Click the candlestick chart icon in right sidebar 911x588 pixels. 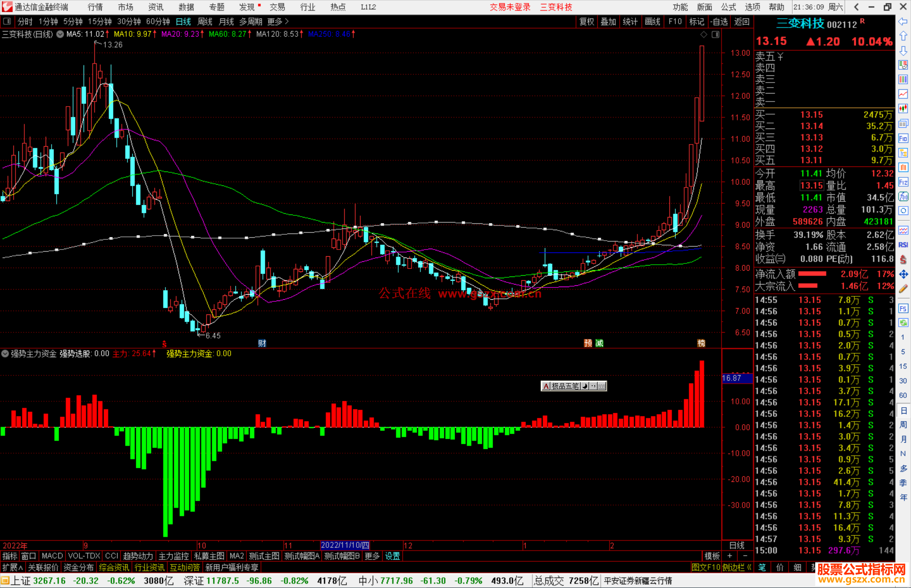click(903, 108)
